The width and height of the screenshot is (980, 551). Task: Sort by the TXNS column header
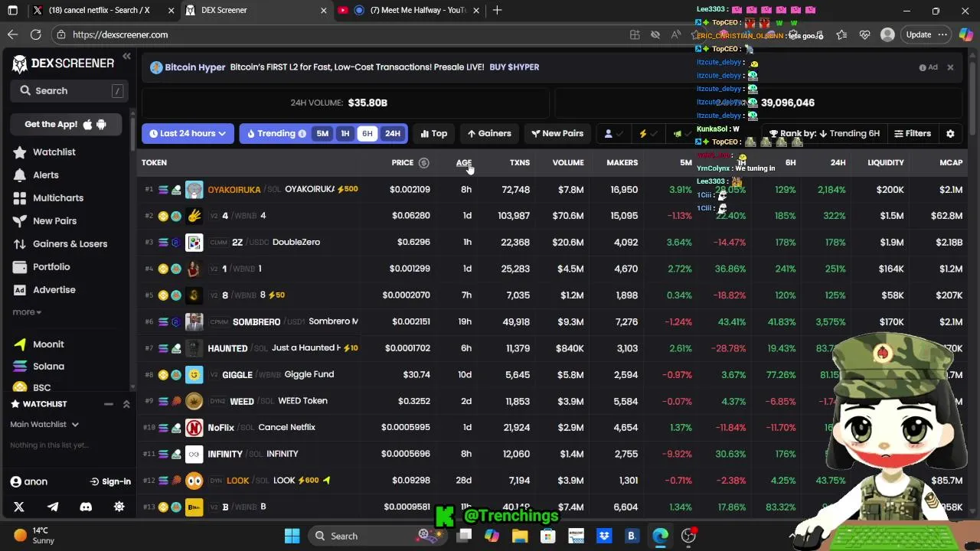519,162
